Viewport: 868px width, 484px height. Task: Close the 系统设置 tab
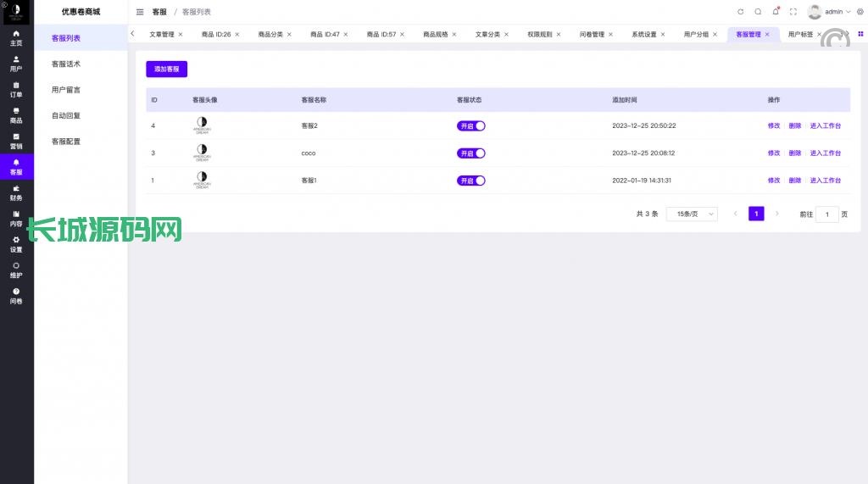(x=663, y=35)
